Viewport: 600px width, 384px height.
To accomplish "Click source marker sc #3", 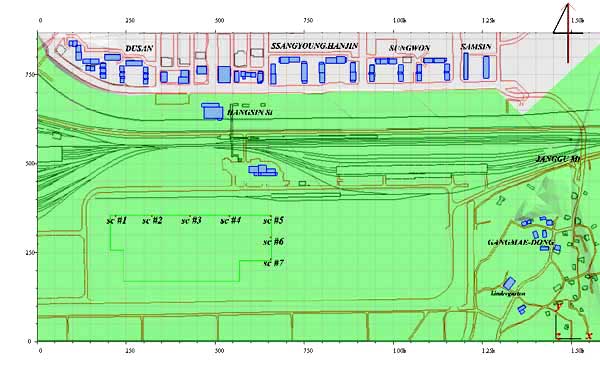I will [191, 220].
